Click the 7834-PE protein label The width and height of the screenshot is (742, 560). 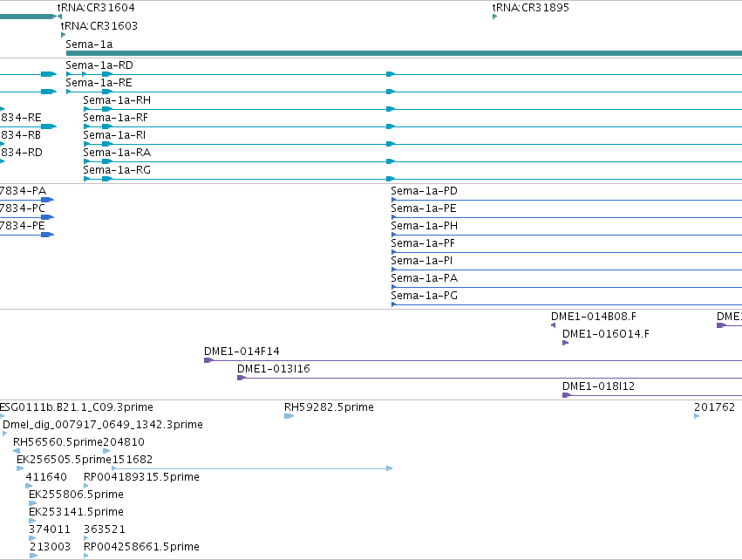click(23, 226)
